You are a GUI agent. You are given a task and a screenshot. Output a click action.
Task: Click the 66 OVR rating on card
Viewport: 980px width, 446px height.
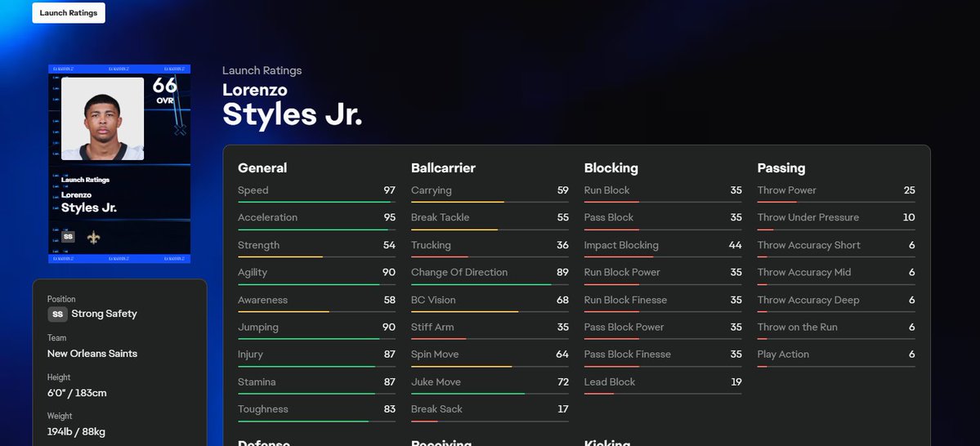[x=165, y=90]
